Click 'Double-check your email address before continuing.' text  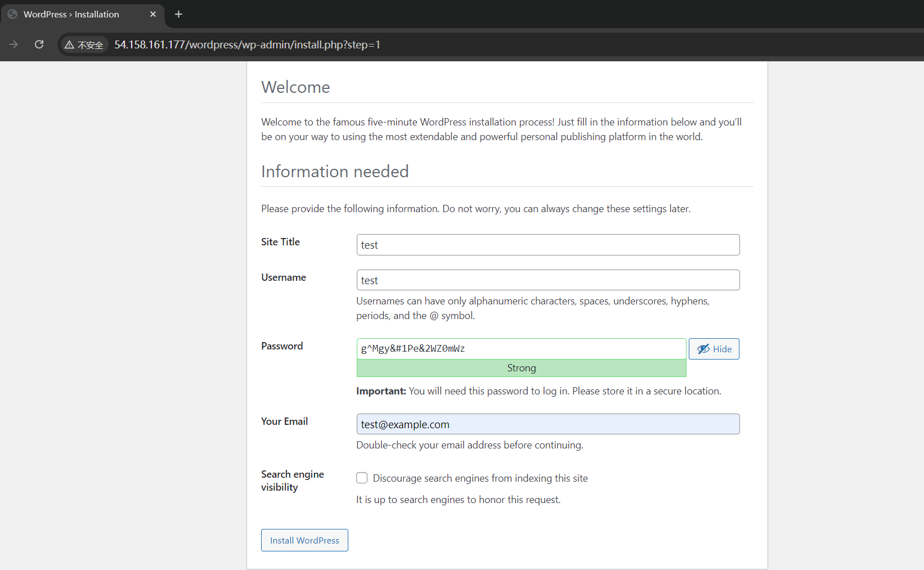coord(470,445)
